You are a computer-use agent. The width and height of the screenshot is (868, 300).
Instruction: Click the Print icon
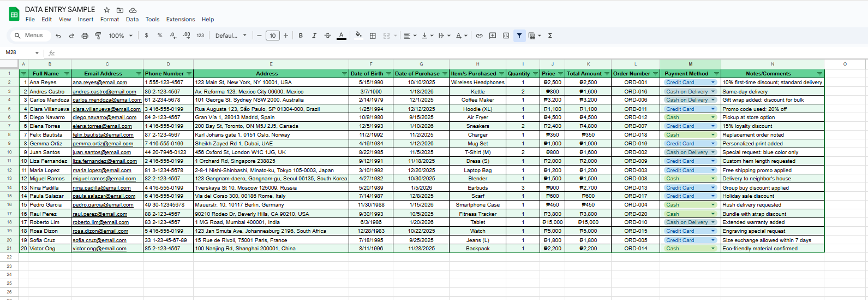point(85,36)
